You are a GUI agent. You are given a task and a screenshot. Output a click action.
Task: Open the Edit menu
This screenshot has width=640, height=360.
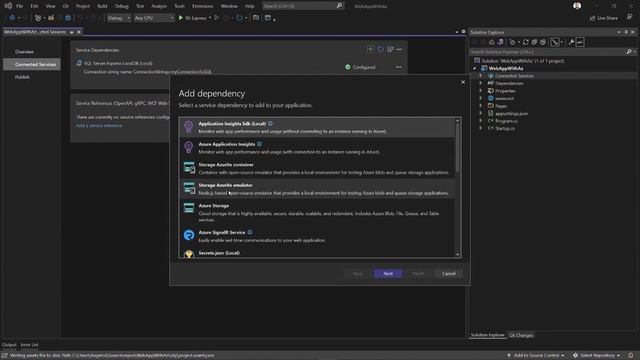pyautogui.click(x=34, y=6)
